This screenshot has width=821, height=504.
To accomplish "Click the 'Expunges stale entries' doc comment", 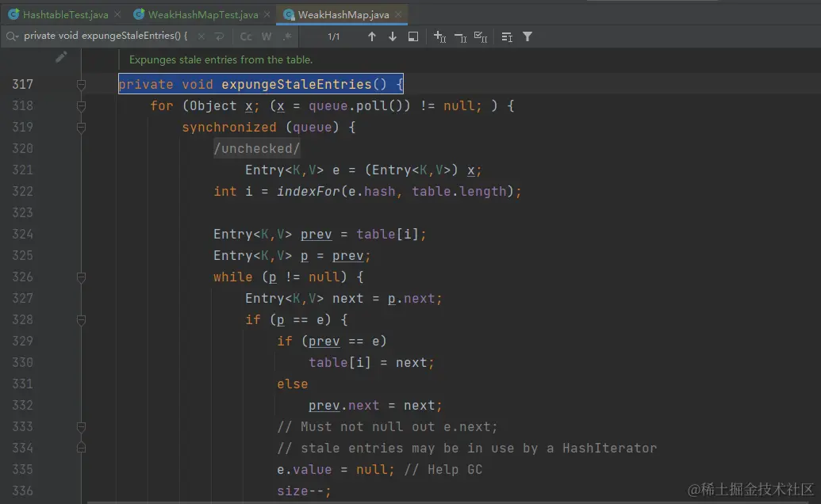I will tap(221, 59).
